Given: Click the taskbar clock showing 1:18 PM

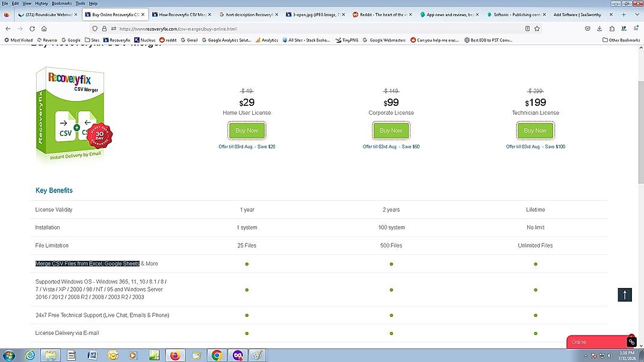Looking at the screenshot, I should tap(627, 355).
